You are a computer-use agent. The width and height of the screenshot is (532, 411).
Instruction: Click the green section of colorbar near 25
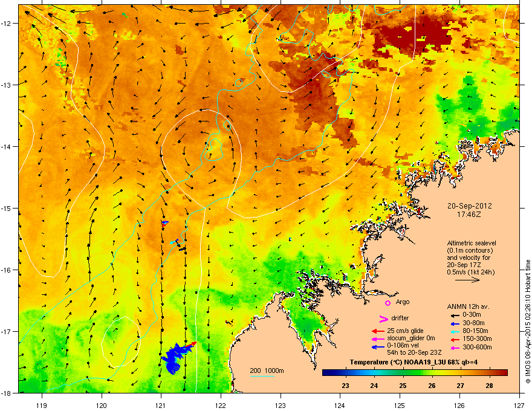[403, 373]
